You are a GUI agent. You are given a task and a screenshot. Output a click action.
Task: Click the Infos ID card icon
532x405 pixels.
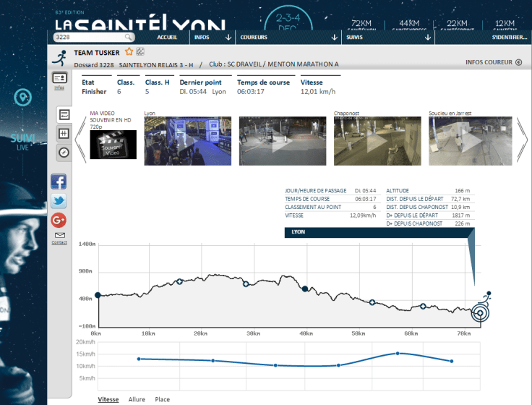point(59,79)
